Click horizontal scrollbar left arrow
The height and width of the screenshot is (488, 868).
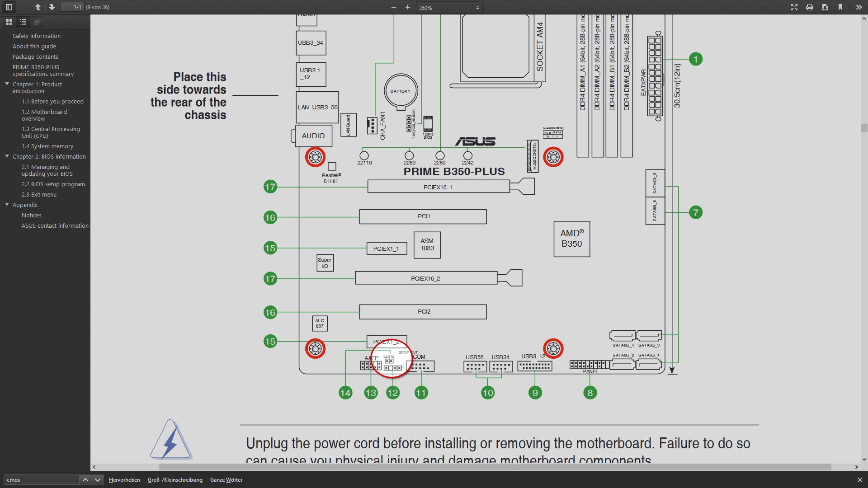[x=94, y=467]
